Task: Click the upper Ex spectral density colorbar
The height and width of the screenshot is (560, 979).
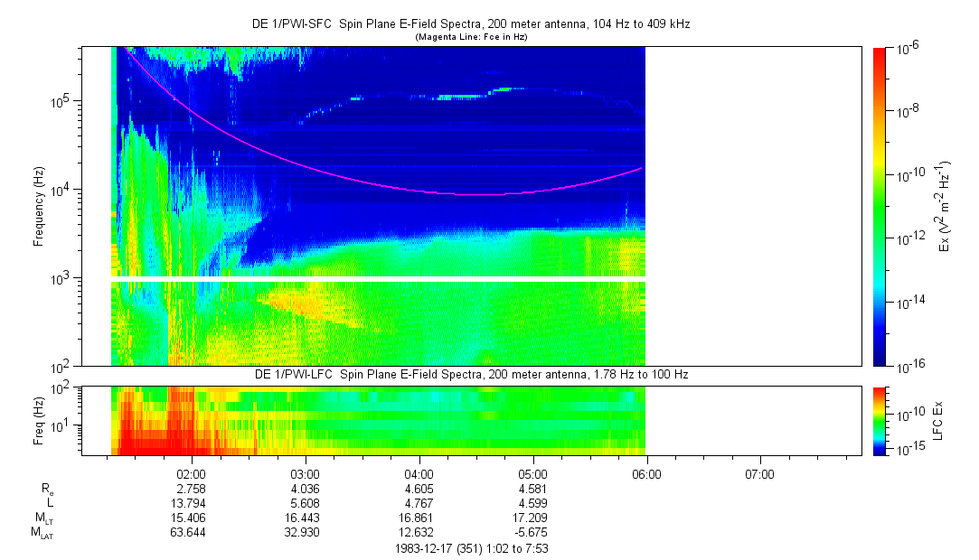Action: (x=880, y=206)
